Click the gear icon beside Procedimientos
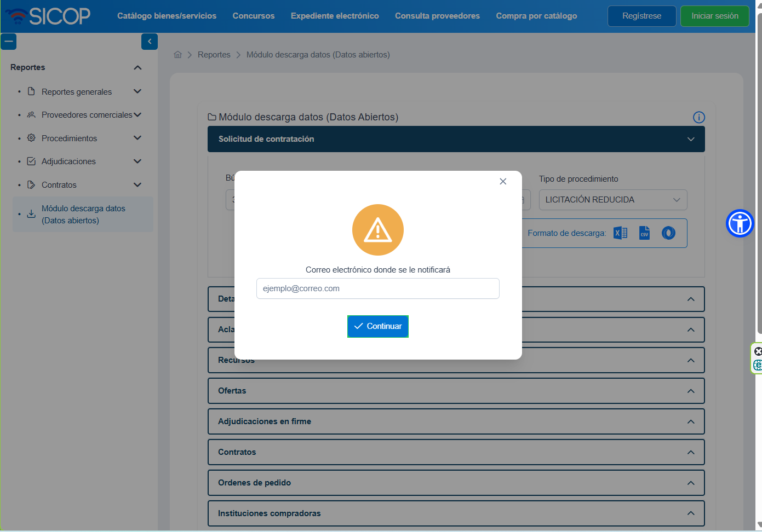The width and height of the screenshot is (762, 532). 31,138
